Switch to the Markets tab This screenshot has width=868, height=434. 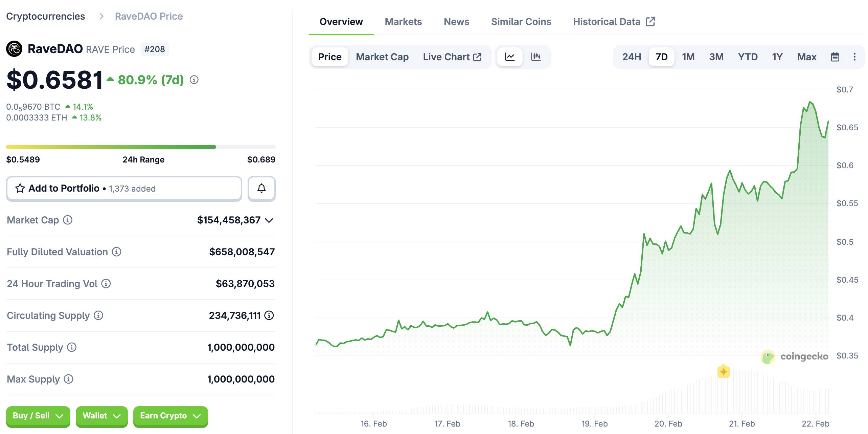(403, 22)
